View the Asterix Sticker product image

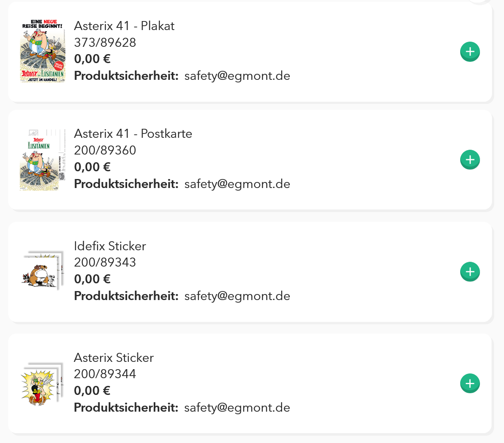point(43,383)
